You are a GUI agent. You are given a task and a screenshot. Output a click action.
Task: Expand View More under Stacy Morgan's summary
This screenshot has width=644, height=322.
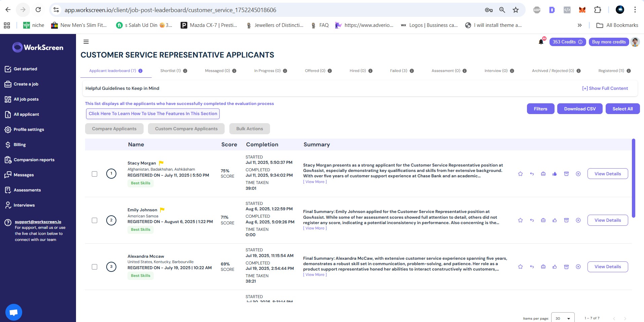pos(315,182)
